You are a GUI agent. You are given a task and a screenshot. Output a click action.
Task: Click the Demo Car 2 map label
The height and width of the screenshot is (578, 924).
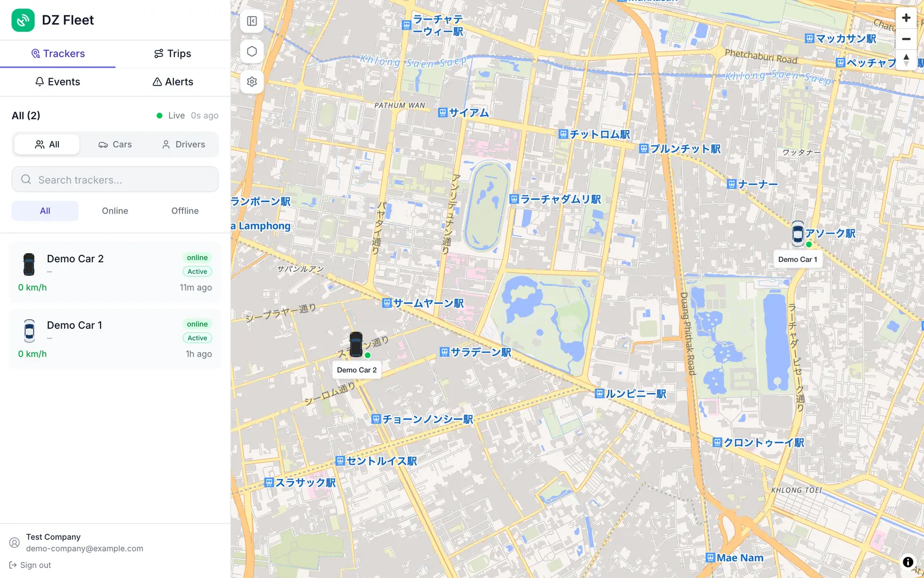coord(357,370)
